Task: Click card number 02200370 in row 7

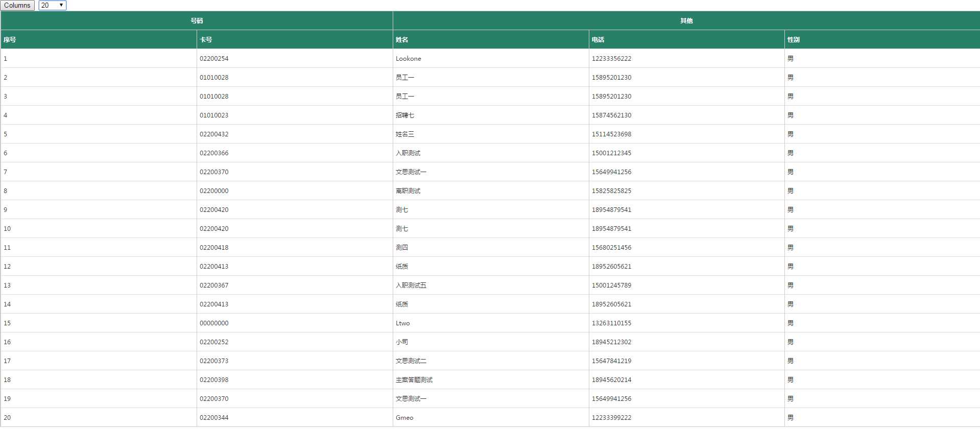Action: tap(214, 172)
